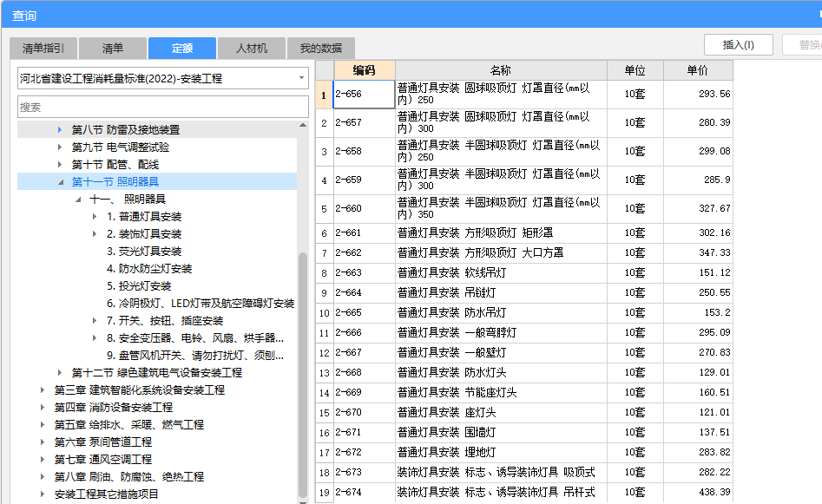Expand 第七章 通风空调工程 node
This screenshot has width=822, height=504.
point(43,460)
